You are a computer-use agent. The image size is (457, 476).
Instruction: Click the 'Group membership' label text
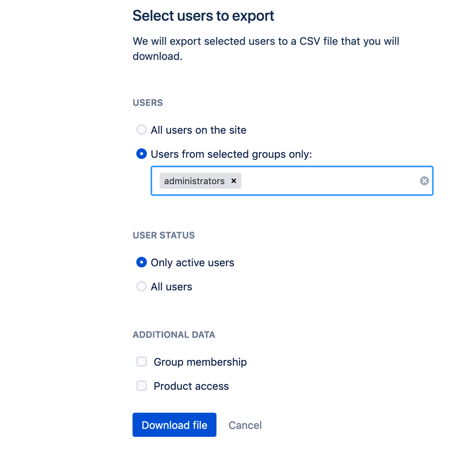tap(200, 362)
